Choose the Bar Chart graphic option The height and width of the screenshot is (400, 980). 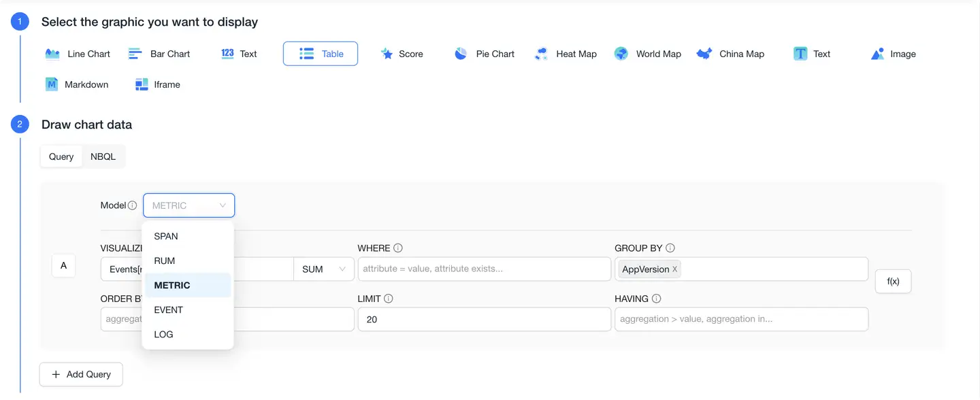click(x=159, y=54)
